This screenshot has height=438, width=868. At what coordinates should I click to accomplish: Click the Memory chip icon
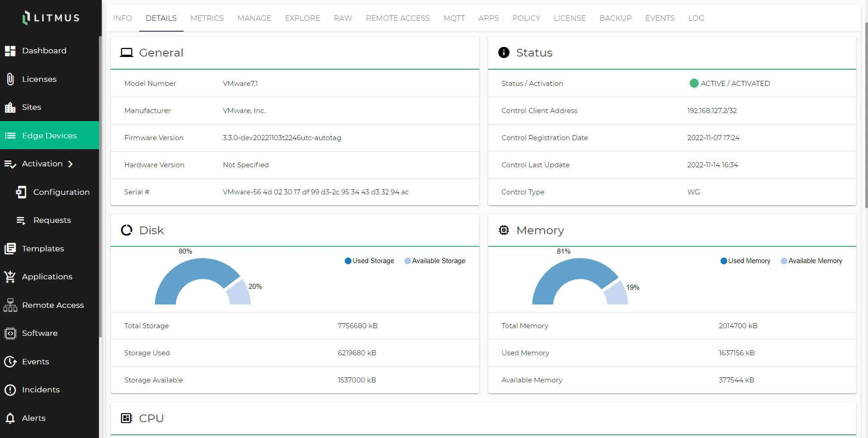pos(504,231)
